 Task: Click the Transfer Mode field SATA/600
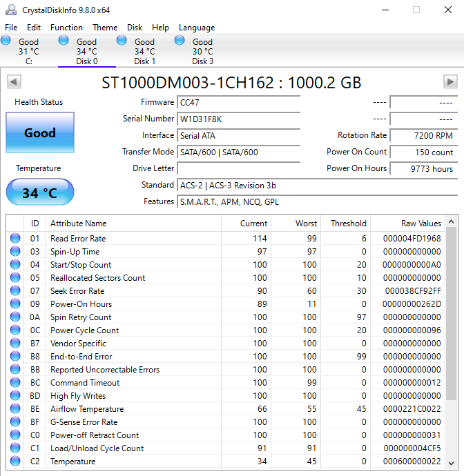[238, 152]
